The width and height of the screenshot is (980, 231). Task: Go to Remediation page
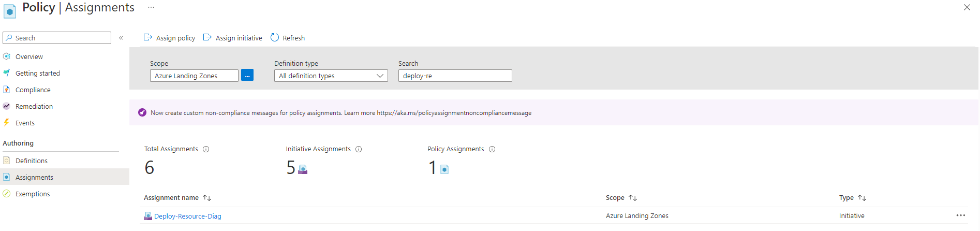pos(34,106)
